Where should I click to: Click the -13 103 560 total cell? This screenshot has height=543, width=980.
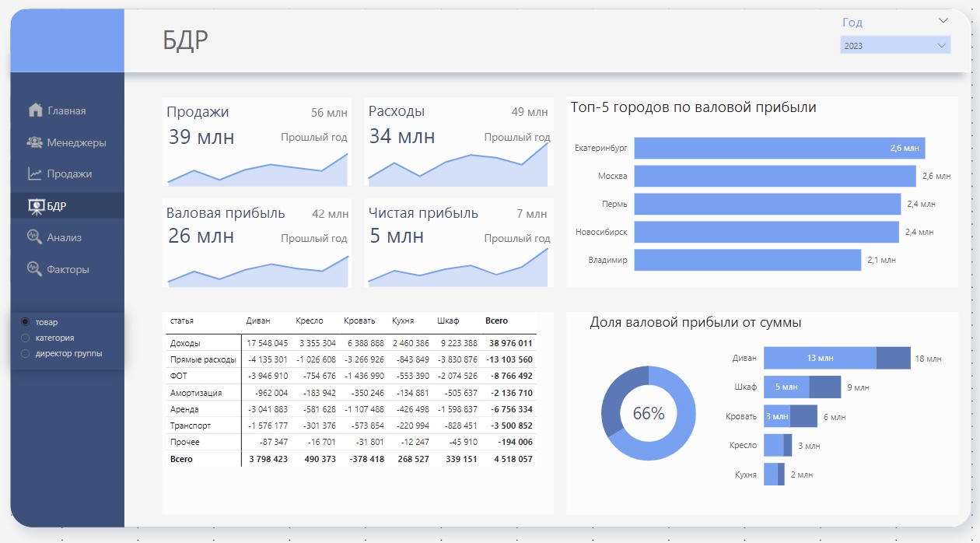click(x=509, y=359)
